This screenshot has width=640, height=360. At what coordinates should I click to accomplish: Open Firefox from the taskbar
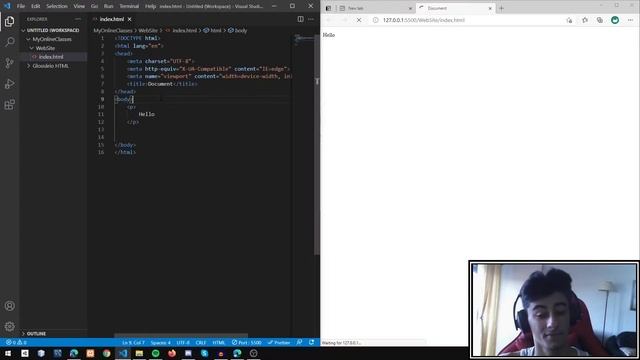pyautogui.click(x=172, y=353)
